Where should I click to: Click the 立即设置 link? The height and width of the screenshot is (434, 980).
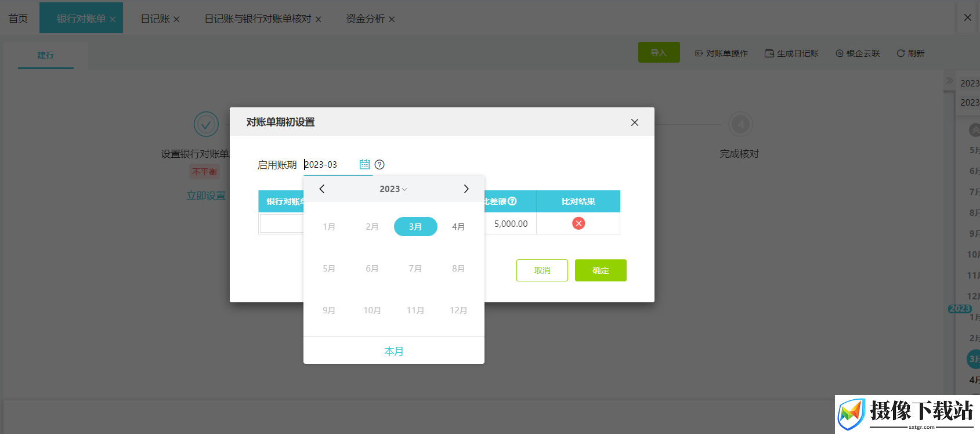[206, 196]
